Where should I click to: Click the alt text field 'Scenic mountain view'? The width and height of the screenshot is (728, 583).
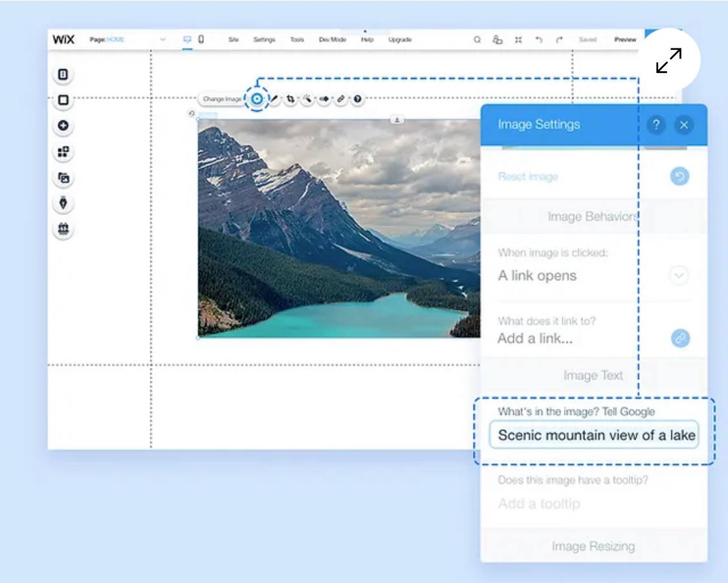click(594, 435)
